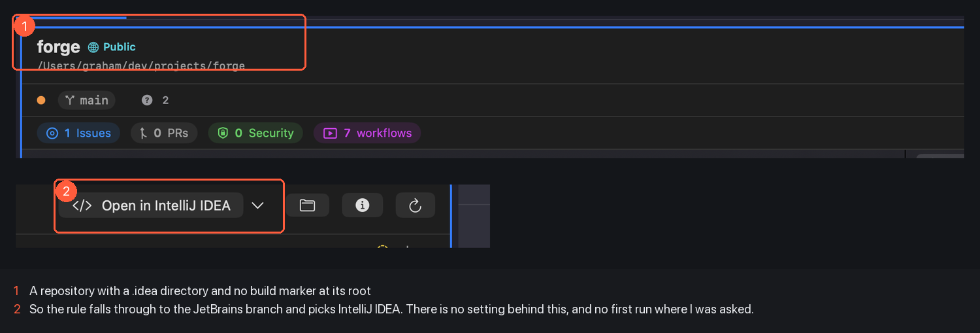980x333 pixels.
Task: Open the 1 Issues badge
Action: point(78,133)
